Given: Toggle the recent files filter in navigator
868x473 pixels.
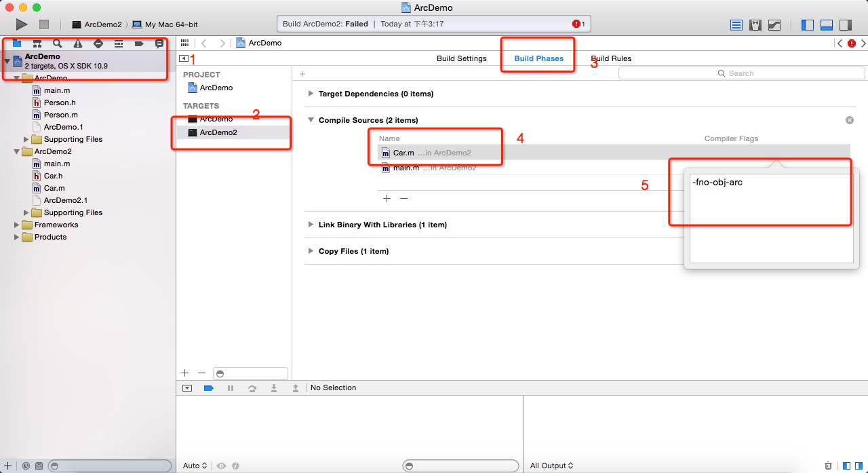Looking at the screenshot, I should (x=26, y=466).
